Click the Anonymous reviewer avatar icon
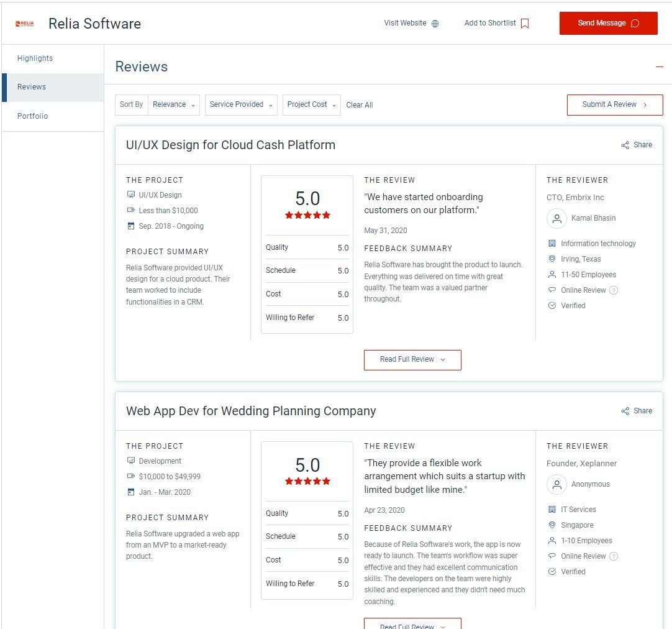 tap(556, 485)
